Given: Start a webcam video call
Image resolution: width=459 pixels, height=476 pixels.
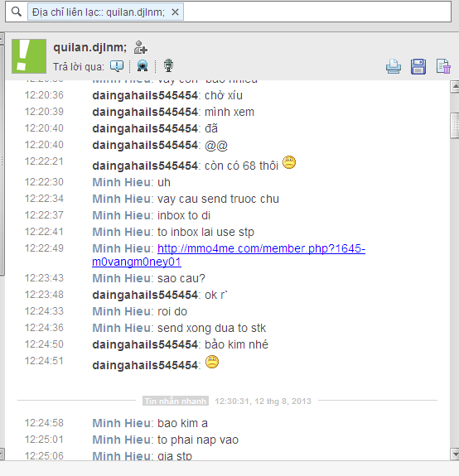Looking at the screenshot, I should (143, 65).
